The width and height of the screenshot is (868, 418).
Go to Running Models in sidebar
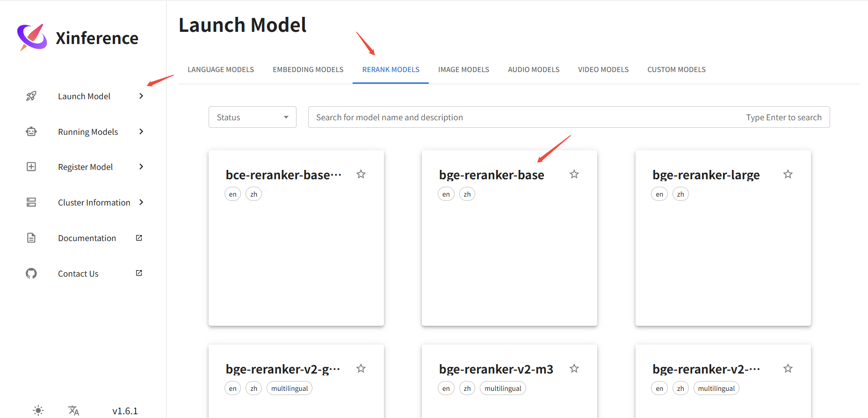click(x=88, y=132)
